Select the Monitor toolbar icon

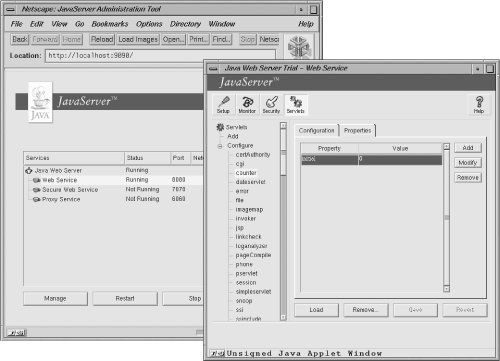click(x=247, y=105)
